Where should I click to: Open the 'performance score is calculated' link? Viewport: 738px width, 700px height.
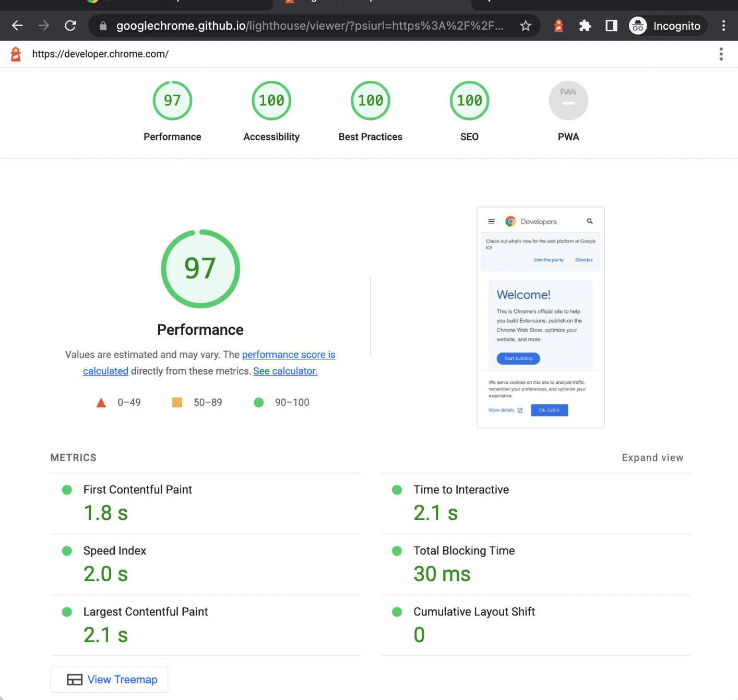click(x=288, y=355)
